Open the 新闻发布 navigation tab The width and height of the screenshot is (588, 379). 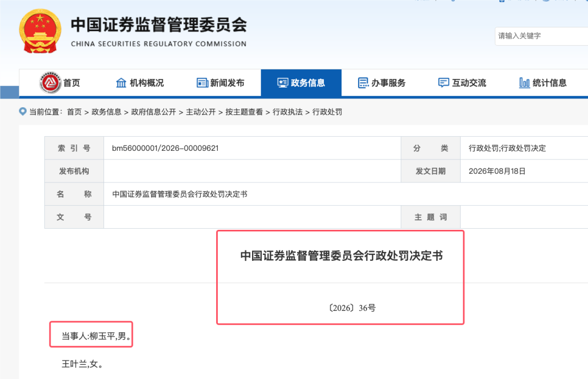(220, 83)
